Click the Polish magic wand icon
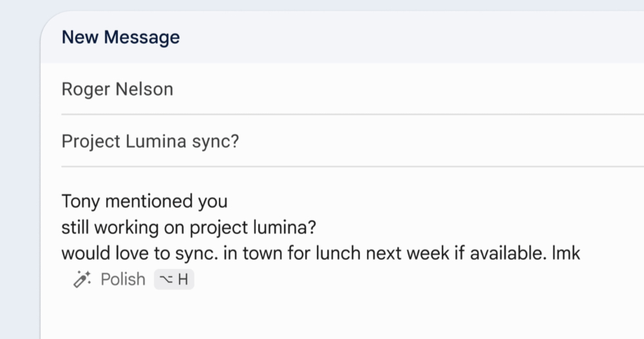This screenshot has height=339, width=644. (82, 279)
